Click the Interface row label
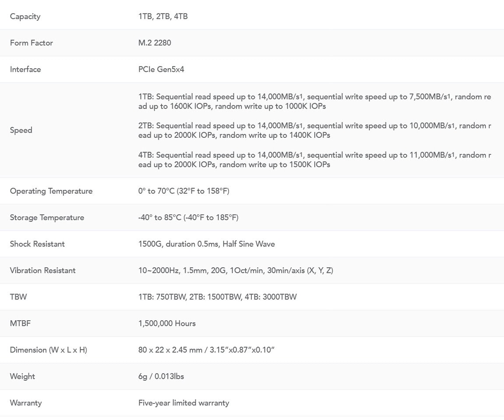 pos(25,70)
